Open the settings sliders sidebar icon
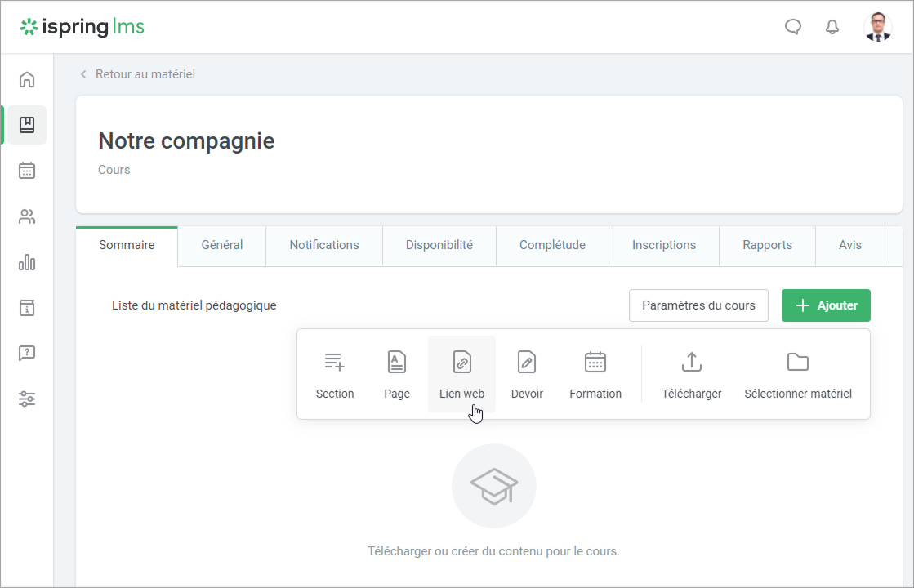Screen dimensions: 914x588 [x=27, y=399]
